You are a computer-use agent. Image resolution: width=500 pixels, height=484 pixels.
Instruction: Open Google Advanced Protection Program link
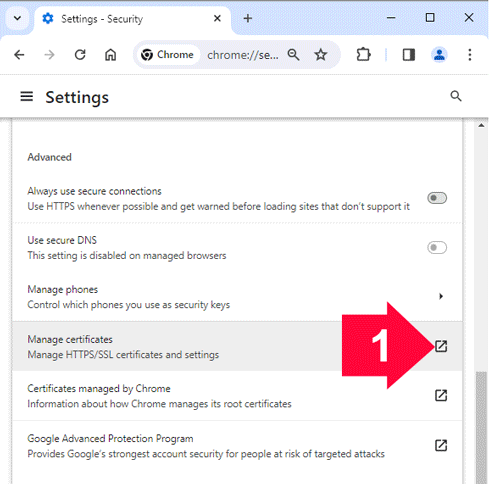441,445
